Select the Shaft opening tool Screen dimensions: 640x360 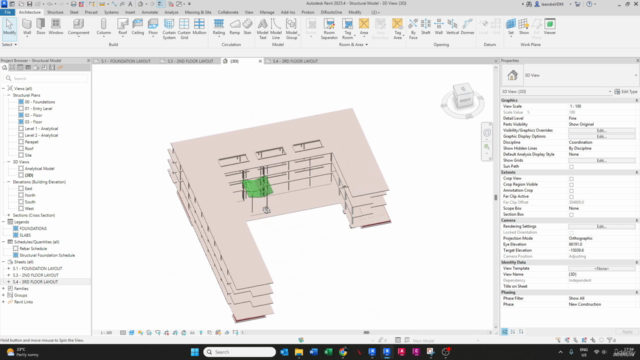tap(426, 27)
